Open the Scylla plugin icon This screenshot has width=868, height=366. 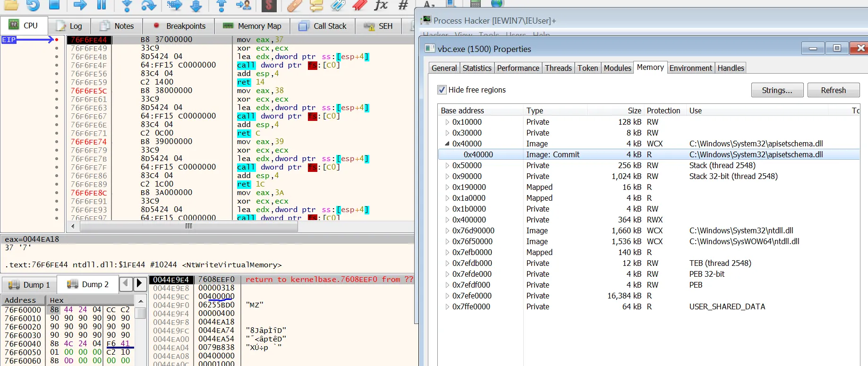tap(269, 5)
